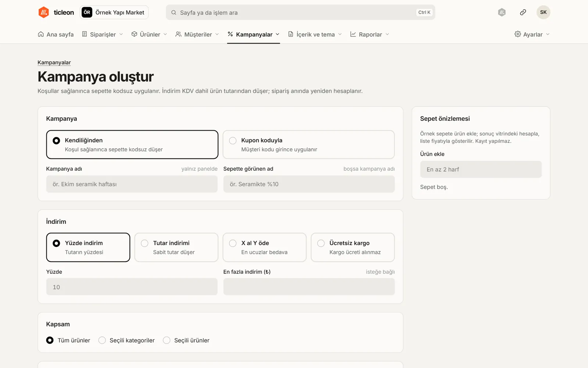Open the SK user avatar
Viewport: 588px width, 368px height.
[543, 13]
